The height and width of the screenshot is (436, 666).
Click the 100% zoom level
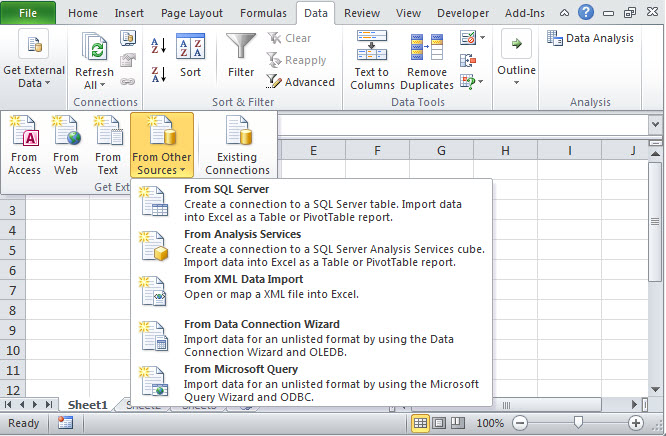coord(490,423)
